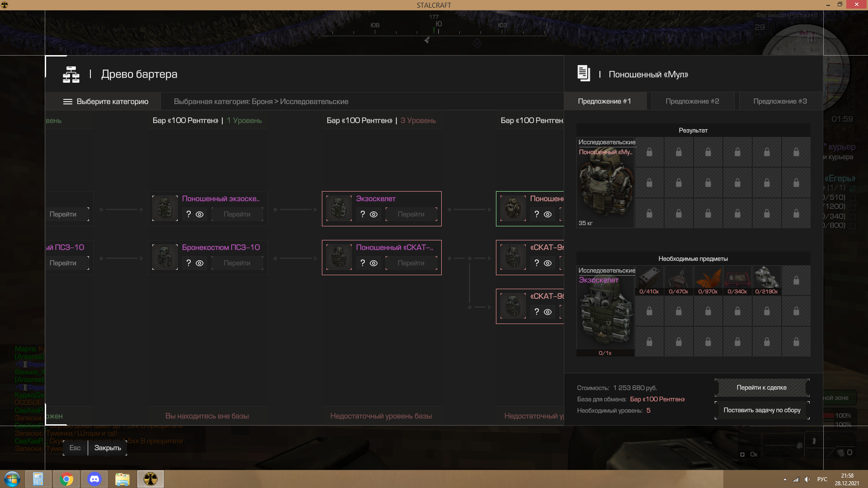Screen dimensions: 868x488
Task: Open Discord from taskbar
Action: click(x=94, y=479)
